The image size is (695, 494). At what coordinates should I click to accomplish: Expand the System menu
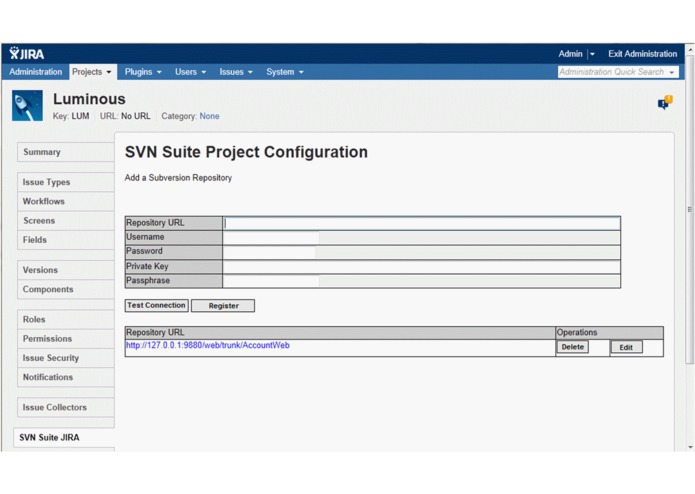click(285, 72)
